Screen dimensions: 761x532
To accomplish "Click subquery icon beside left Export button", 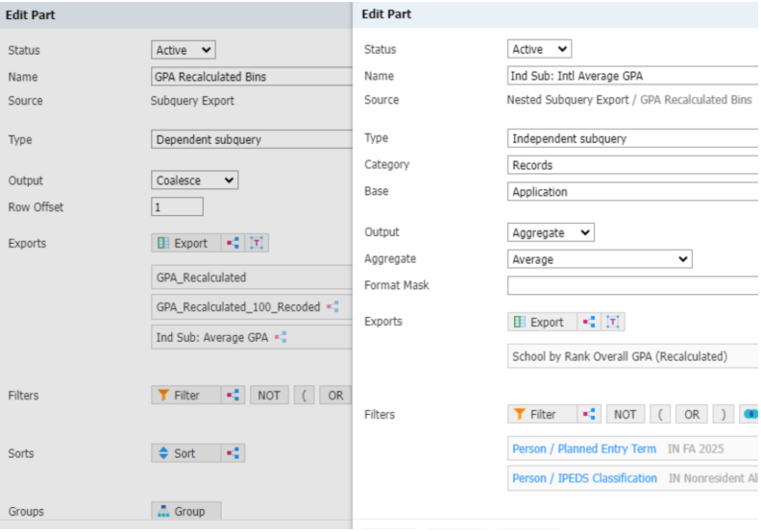I will (233, 244).
